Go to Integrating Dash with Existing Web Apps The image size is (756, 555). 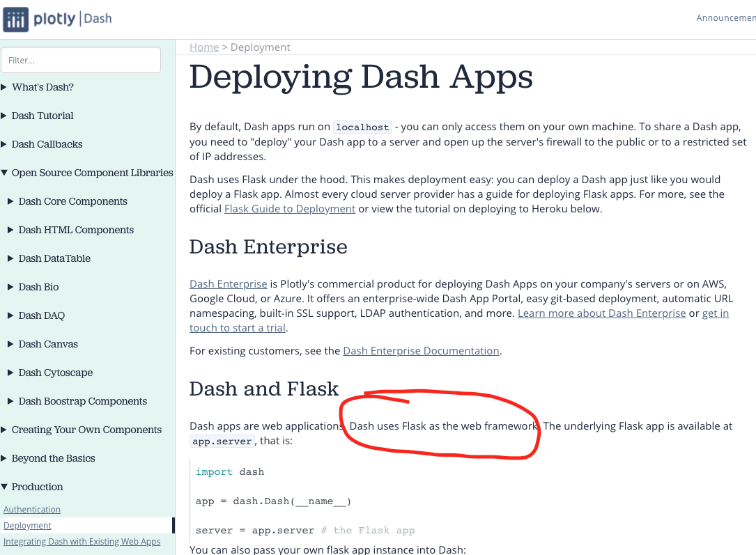(82, 542)
